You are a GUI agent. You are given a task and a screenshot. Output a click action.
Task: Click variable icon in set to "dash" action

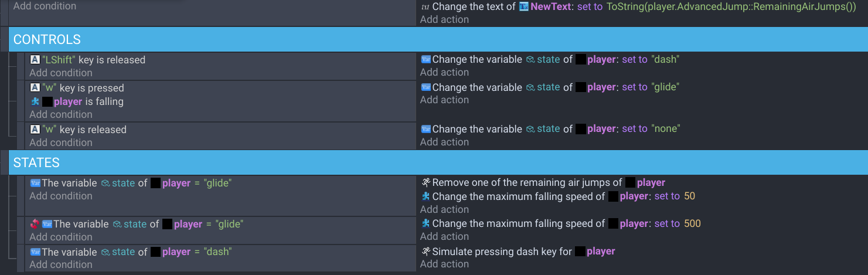pyautogui.click(x=426, y=59)
